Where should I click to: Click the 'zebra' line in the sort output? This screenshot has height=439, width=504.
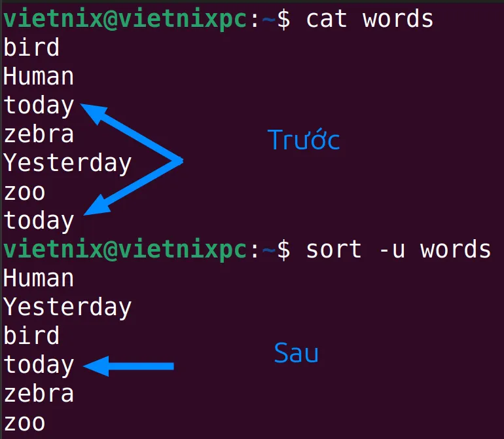click(x=39, y=393)
